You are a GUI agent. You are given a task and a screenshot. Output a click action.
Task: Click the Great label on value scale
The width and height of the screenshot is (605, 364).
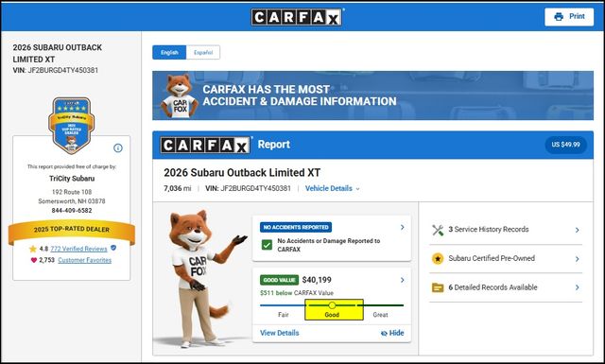(x=380, y=315)
